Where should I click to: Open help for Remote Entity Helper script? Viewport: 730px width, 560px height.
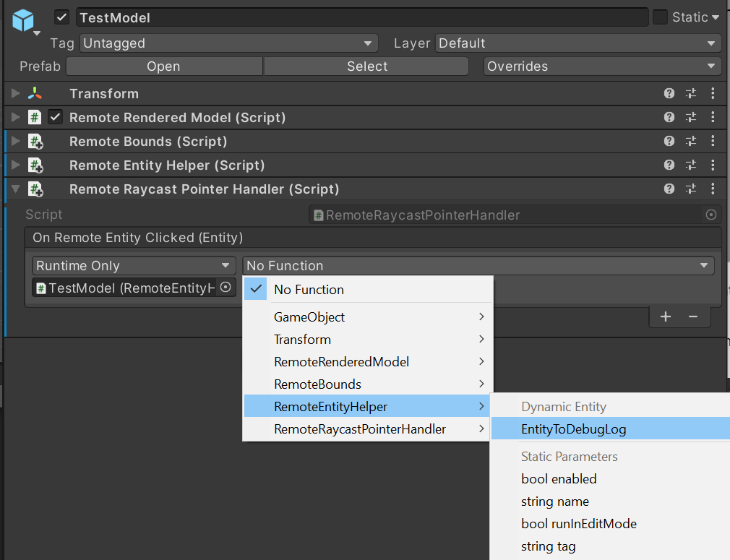click(x=669, y=165)
